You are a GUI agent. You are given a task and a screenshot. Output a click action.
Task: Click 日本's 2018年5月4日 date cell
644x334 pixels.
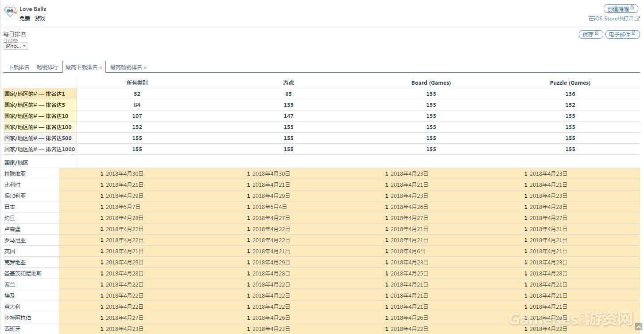270,207
